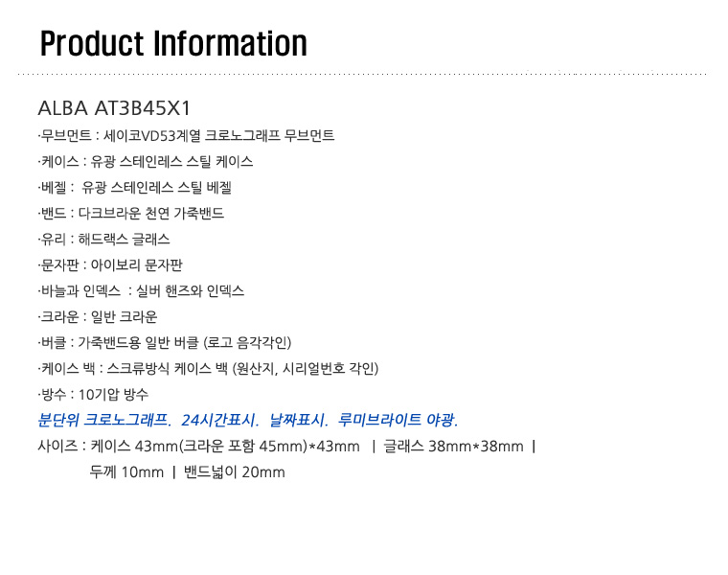Viewport: 728px width, 575px height.
Task: Click the 방수 10기압 water resistance line
Action: point(93,394)
